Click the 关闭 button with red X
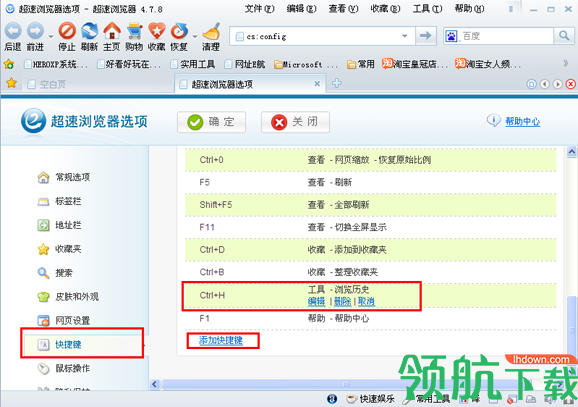Viewport: 578px width, 407px height. 295,122
